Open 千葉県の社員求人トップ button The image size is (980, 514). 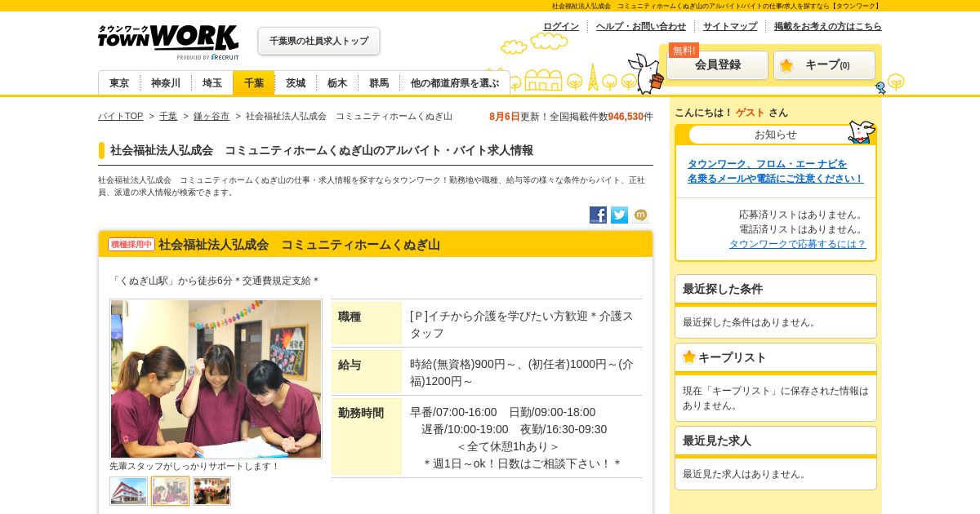coord(318,41)
